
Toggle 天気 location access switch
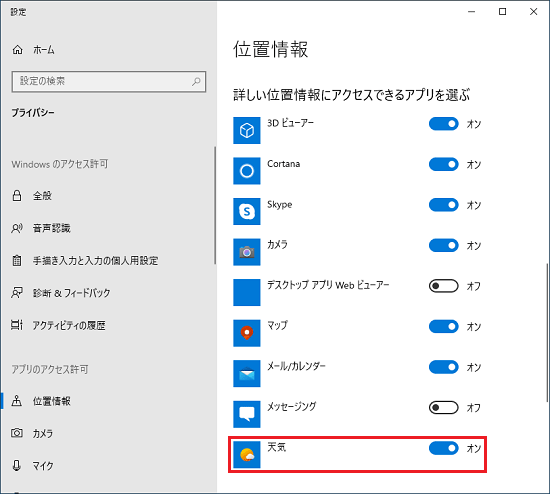[443, 448]
